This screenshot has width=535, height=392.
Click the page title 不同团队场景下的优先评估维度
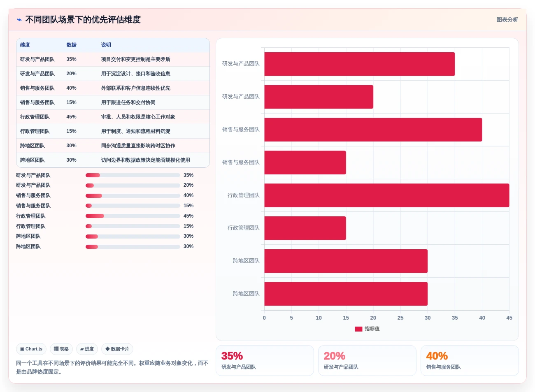[83, 20]
